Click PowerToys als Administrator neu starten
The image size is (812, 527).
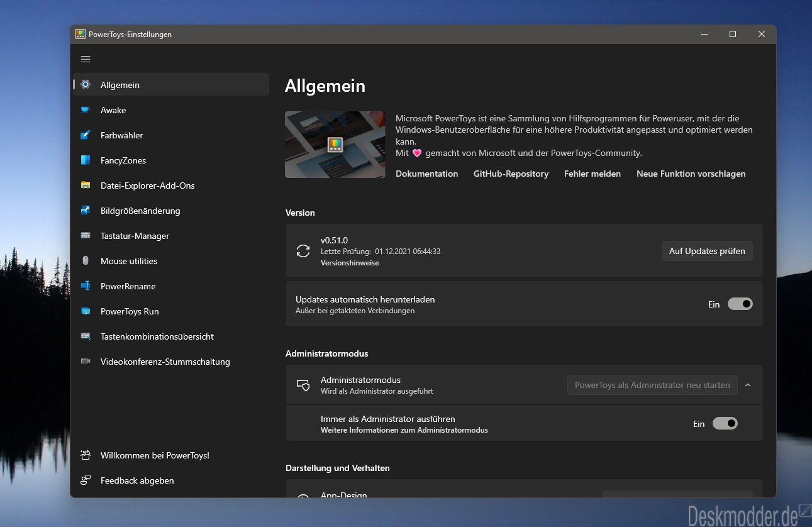[652, 385]
